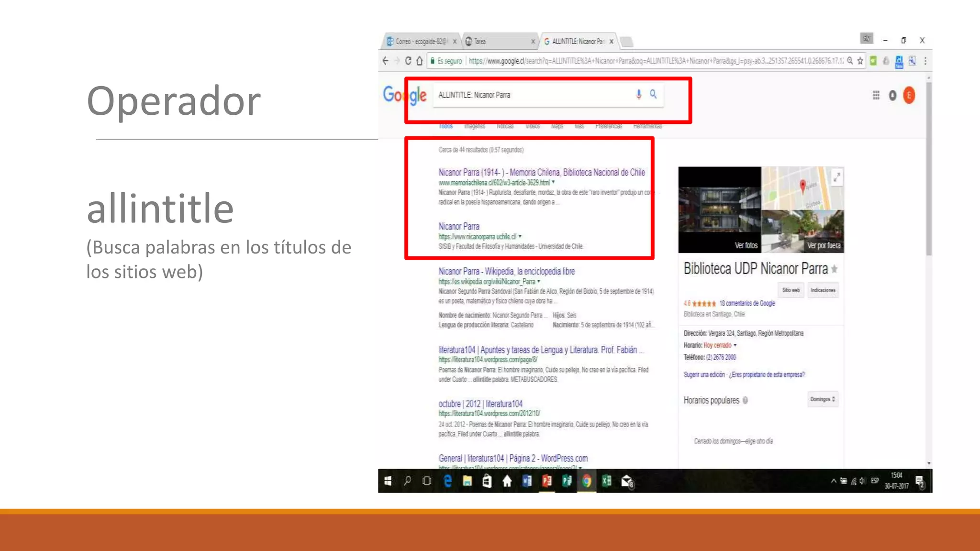
Task: Click the browser back arrow
Action: point(386,61)
